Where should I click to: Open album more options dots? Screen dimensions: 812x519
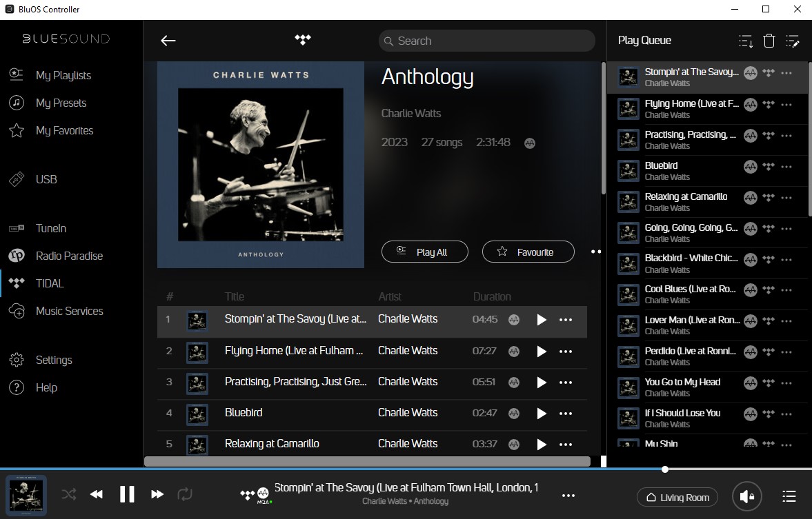point(596,252)
